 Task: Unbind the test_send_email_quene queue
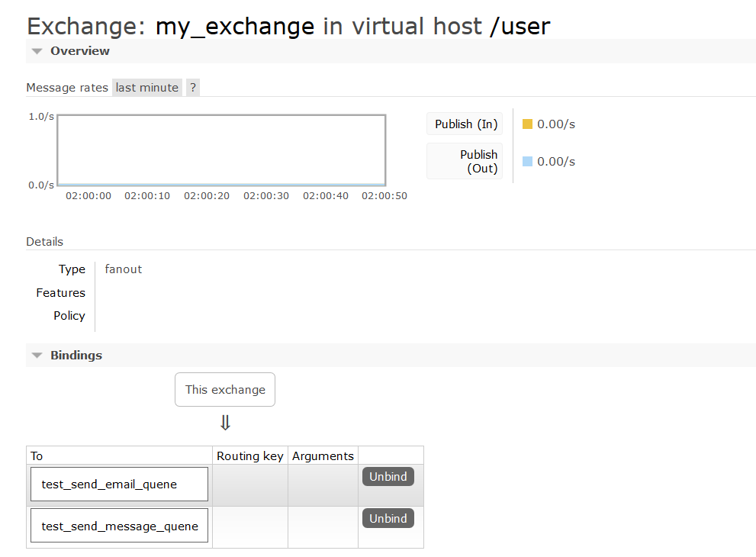click(x=388, y=477)
